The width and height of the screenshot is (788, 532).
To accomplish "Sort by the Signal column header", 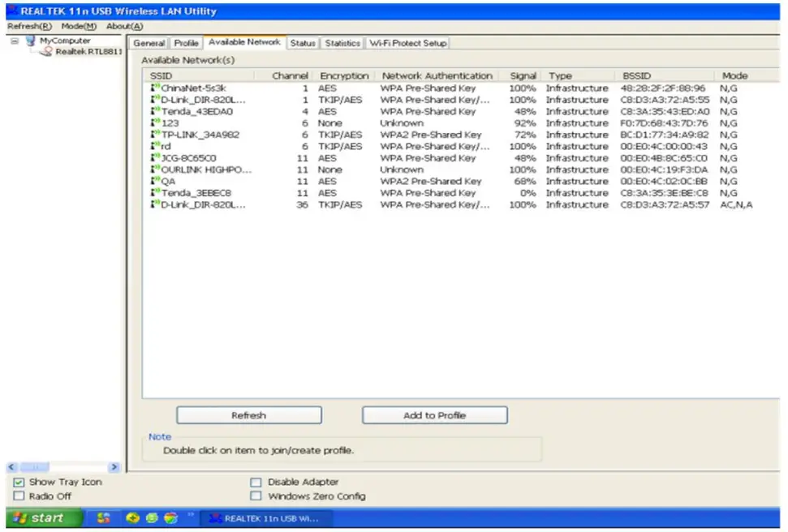I will click(522, 76).
